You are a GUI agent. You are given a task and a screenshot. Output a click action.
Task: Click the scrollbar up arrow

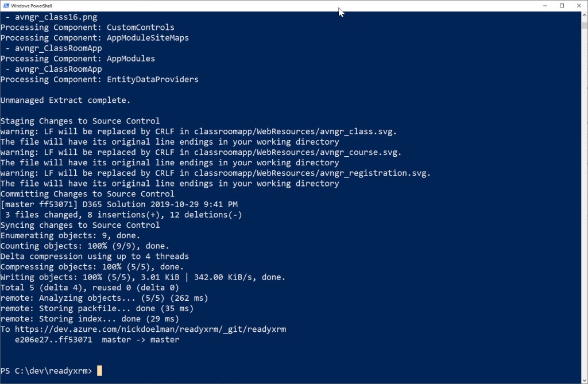pyautogui.click(x=583, y=15)
